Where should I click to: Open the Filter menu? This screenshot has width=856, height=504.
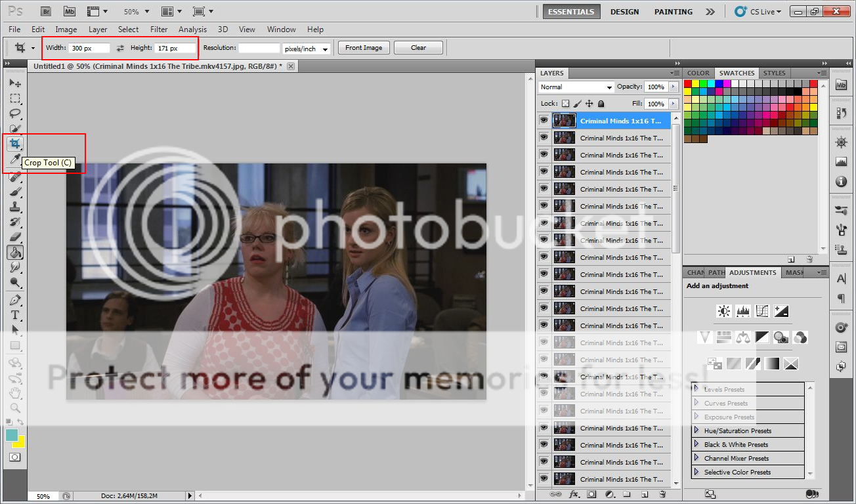pos(158,29)
